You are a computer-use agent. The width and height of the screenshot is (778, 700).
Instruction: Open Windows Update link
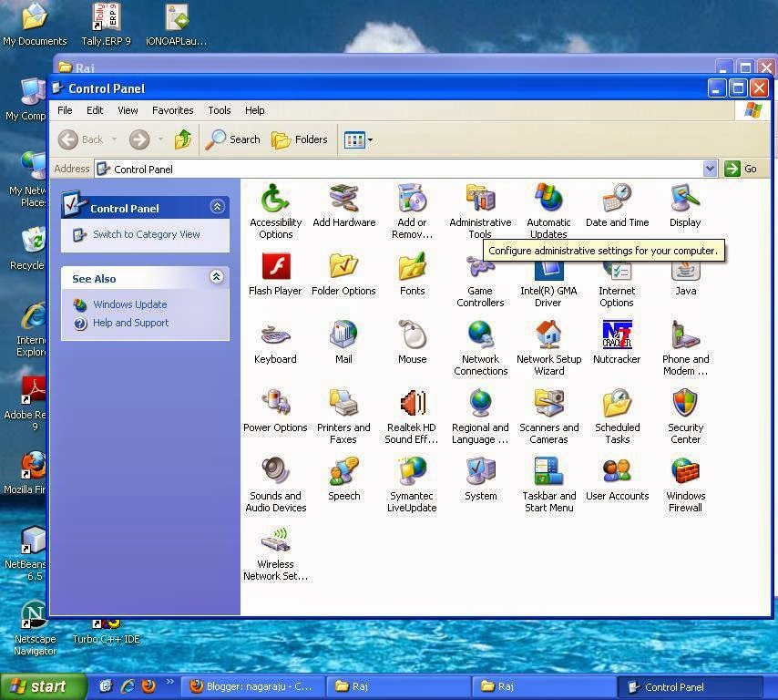[x=130, y=304]
